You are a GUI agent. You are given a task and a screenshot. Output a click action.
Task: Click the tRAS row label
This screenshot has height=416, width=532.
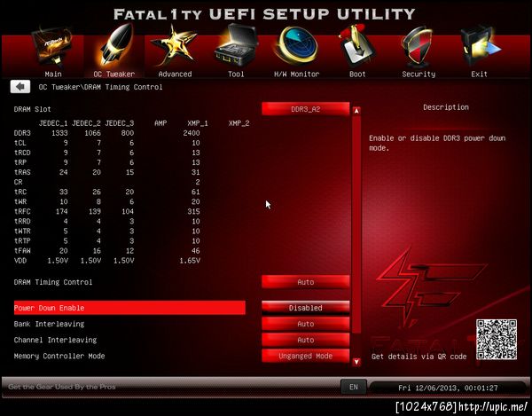[22, 172]
